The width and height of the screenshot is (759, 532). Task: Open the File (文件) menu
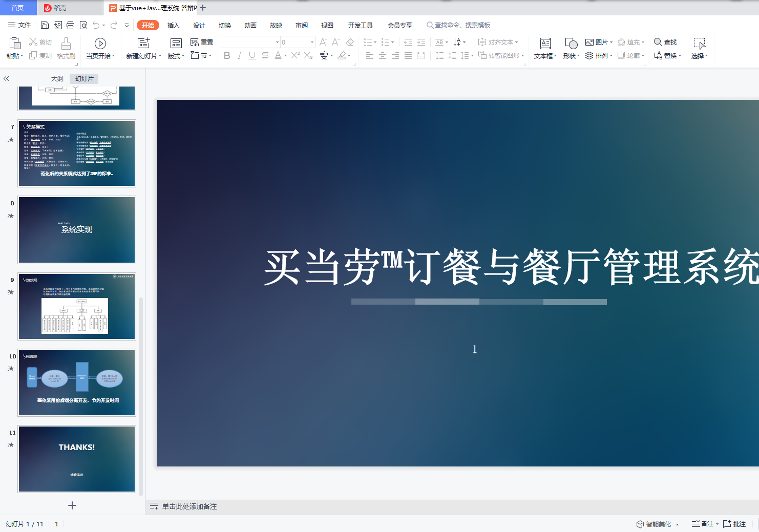[x=19, y=25]
